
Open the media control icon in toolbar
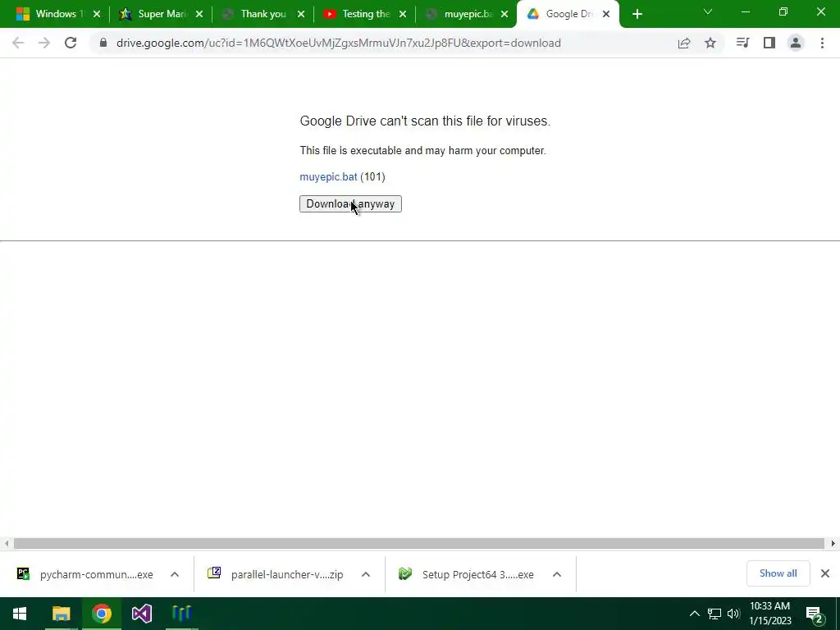(x=742, y=43)
